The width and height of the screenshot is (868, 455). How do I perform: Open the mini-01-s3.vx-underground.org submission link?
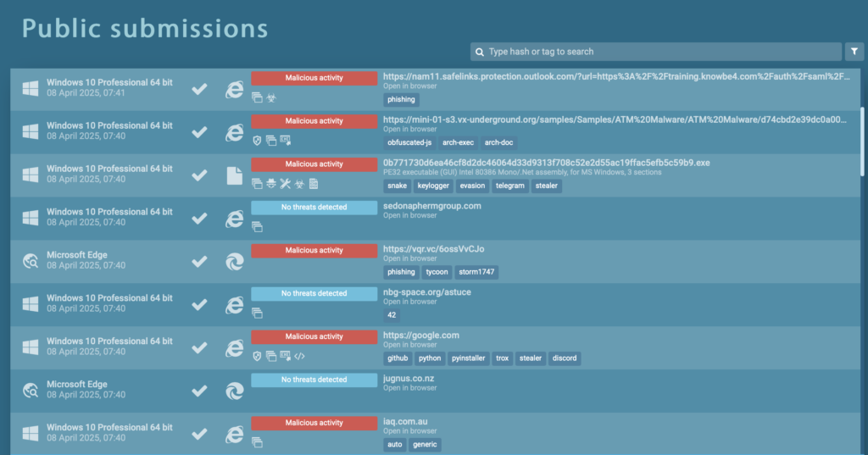(x=615, y=119)
